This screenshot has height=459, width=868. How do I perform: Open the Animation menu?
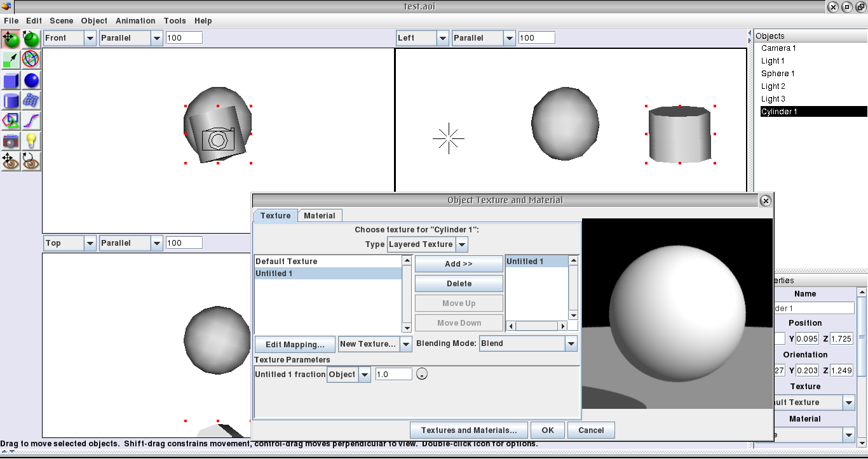[x=135, y=21]
